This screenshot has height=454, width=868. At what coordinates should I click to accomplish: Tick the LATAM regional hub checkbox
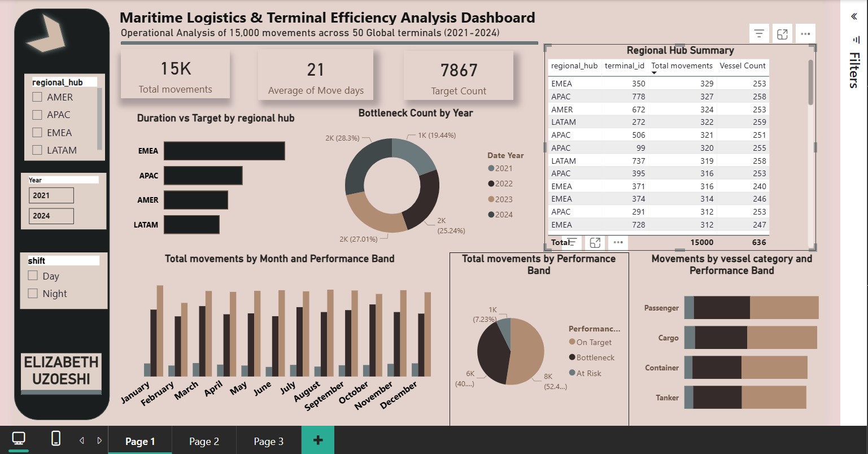click(x=37, y=150)
